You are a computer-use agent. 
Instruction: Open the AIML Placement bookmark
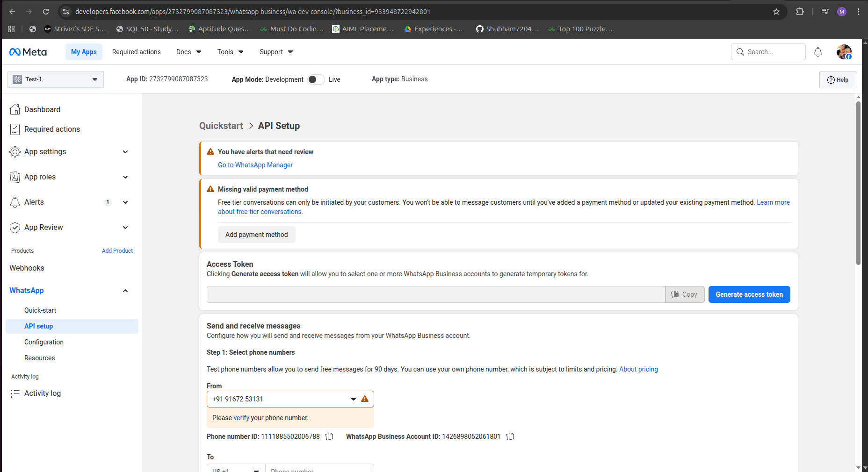[x=363, y=29]
